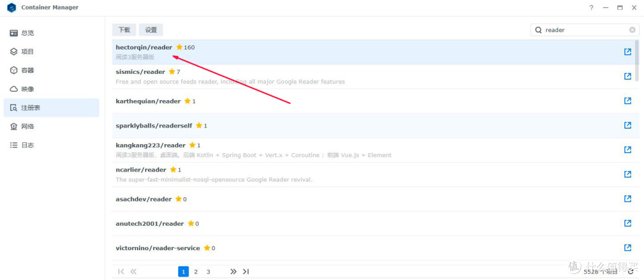
Task: Open the 总览 overview section
Action: [x=51, y=33]
